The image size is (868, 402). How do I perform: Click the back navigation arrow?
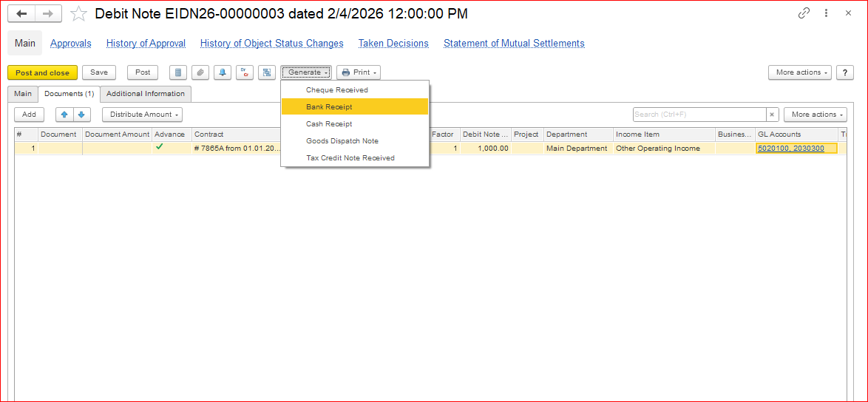click(21, 14)
